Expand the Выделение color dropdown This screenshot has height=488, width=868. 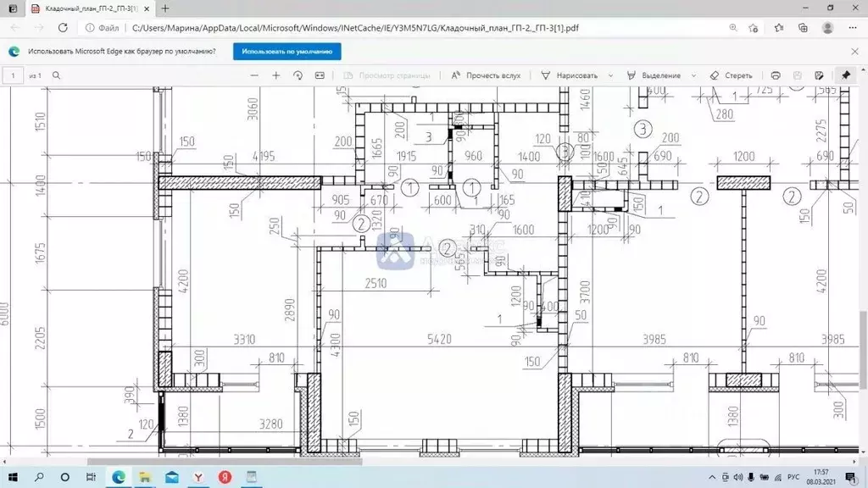(693, 75)
